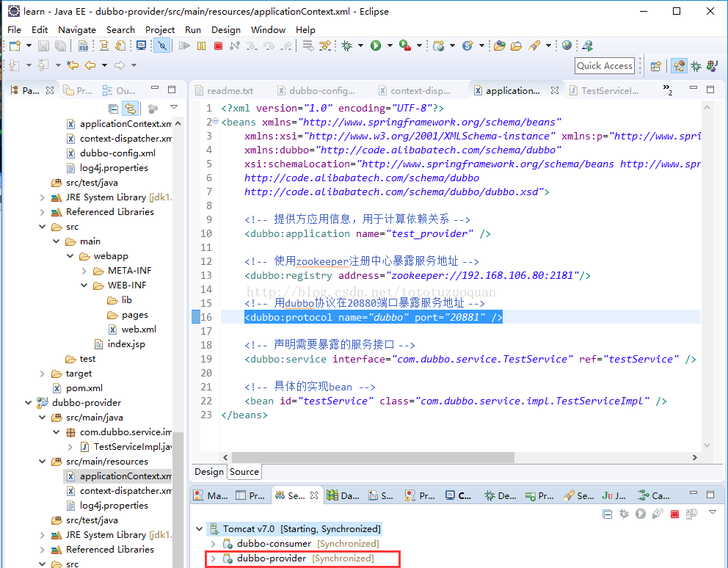Click the Quick Access field
Image resolution: width=728 pixels, height=568 pixels.
click(x=605, y=65)
